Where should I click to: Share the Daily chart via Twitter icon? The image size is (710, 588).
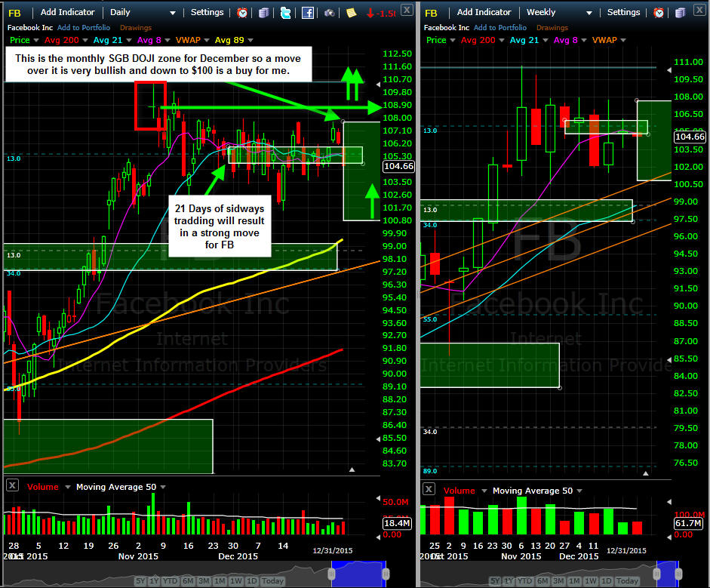(286, 13)
